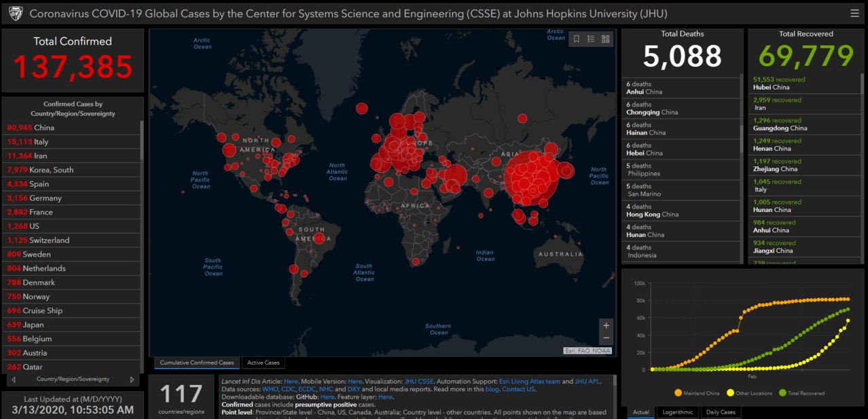Open the Feature layer 'Here' link
Screen dimensions: 868x419
pyautogui.click(x=385, y=397)
